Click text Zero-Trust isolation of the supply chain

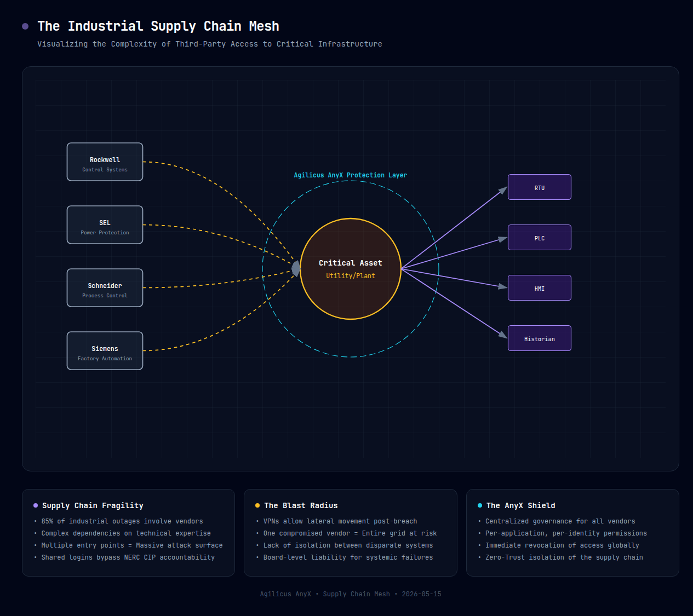pyautogui.click(x=564, y=557)
